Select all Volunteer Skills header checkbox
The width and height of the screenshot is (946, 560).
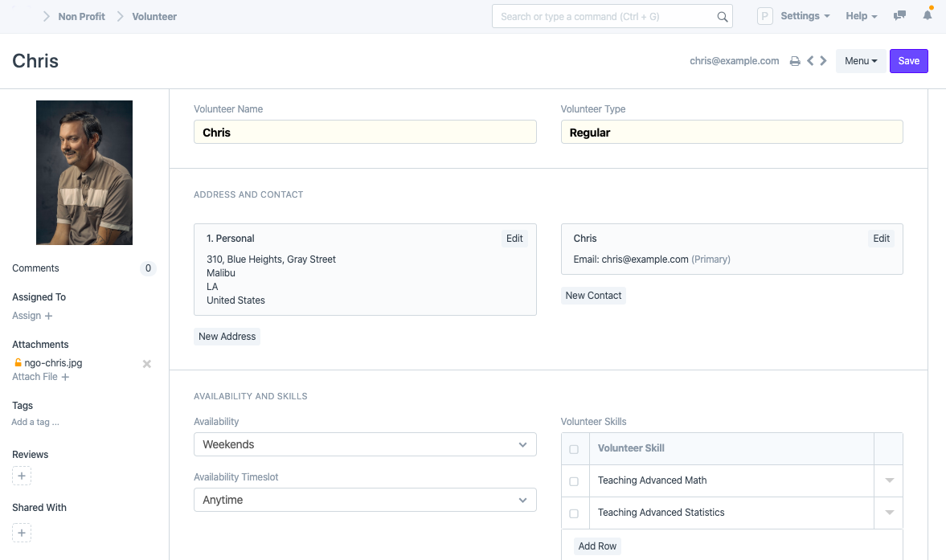point(574,449)
